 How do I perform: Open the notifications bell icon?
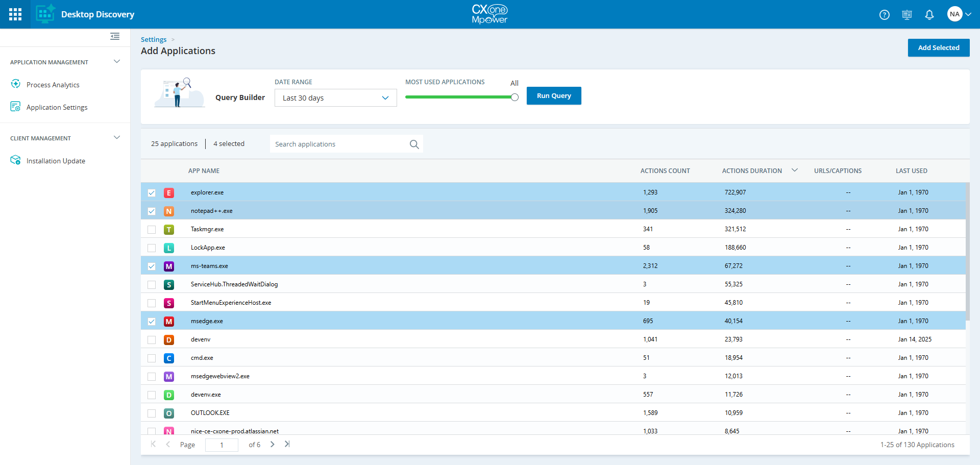click(929, 15)
